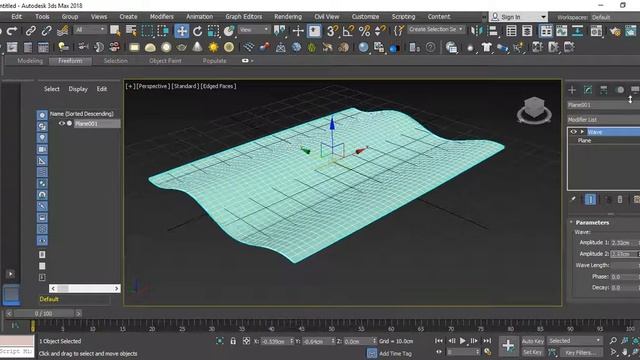Open the Modifier List dropdown
This screenshot has height=360, width=640.
pos(604,120)
